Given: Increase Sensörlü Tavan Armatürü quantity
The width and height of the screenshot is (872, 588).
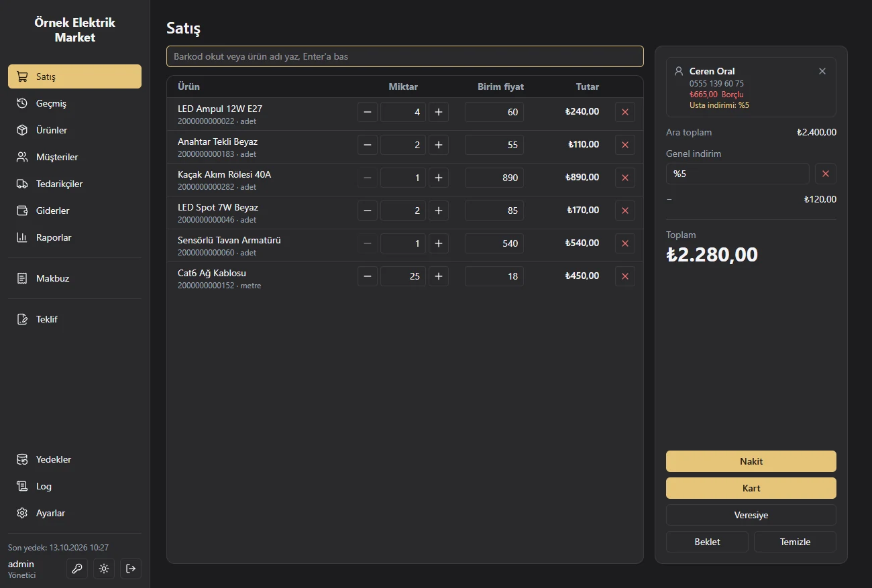Looking at the screenshot, I should (x=439, y=243).
